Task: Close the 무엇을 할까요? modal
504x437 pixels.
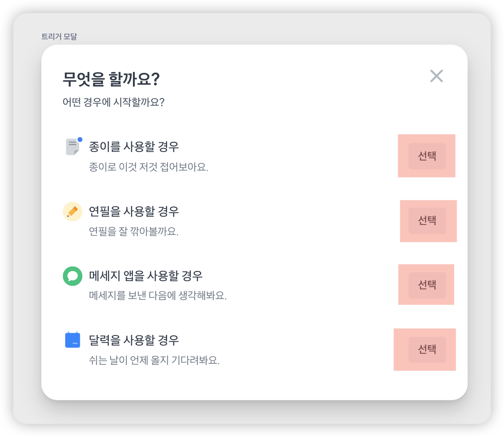Action: coord(436,76)
